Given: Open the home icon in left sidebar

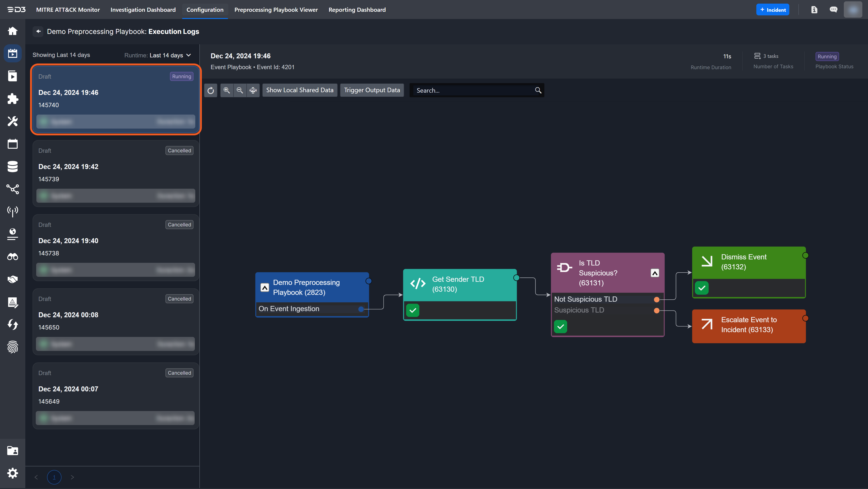Looking at the screenshot, I should 12,31.
